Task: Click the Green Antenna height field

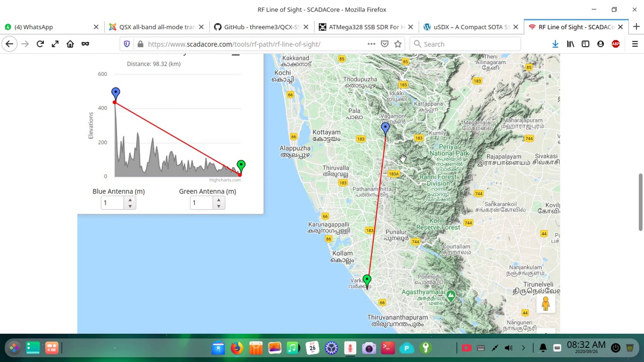Action: point(202,203)
